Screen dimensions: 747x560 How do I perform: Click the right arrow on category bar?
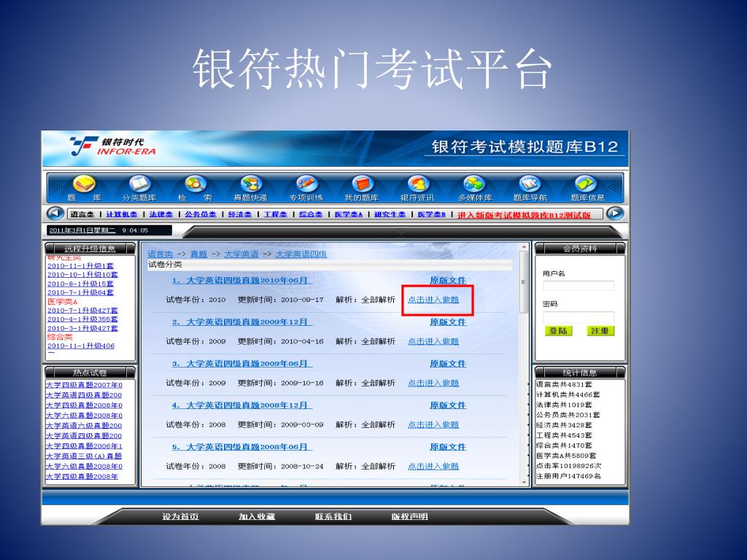point(614,214)
